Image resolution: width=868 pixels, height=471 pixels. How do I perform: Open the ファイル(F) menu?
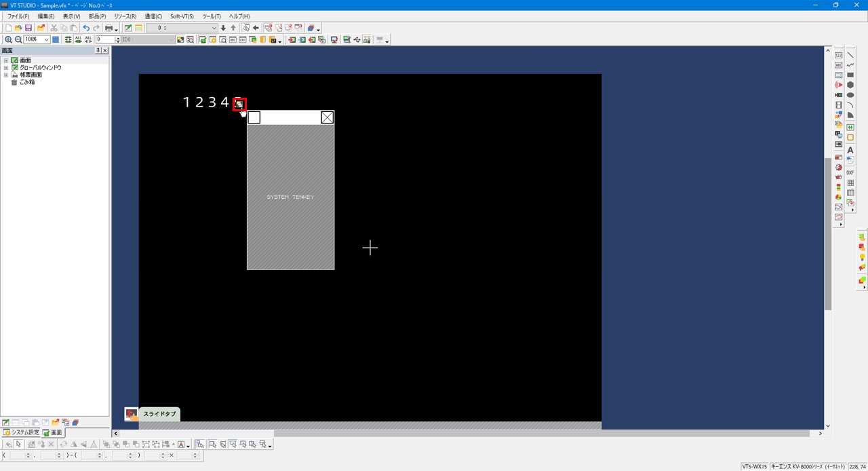(18, 16)
